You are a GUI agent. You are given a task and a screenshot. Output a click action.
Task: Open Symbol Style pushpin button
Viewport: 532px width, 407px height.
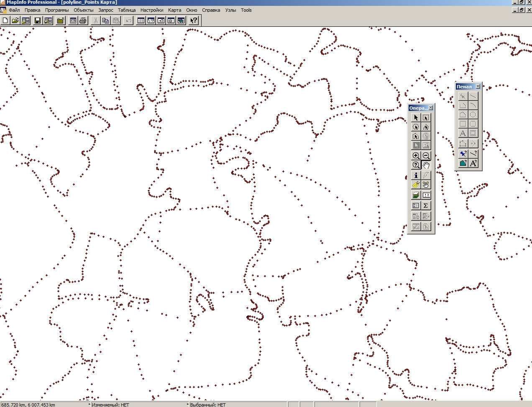(x=463, y=154)
